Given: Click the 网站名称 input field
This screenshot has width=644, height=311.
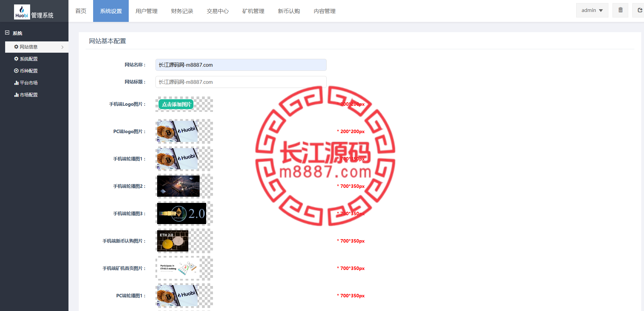Looking at the screenshot, I should tap(241, 65).
